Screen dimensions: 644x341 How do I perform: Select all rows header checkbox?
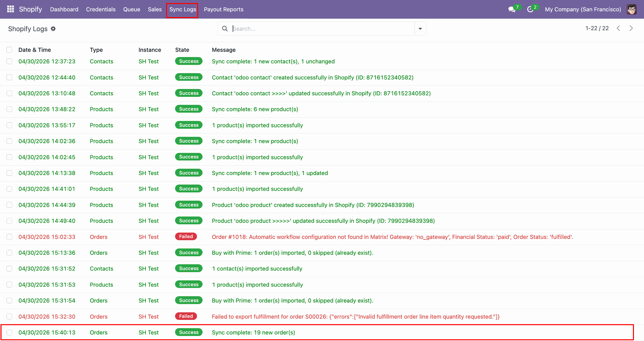point(9,50)
